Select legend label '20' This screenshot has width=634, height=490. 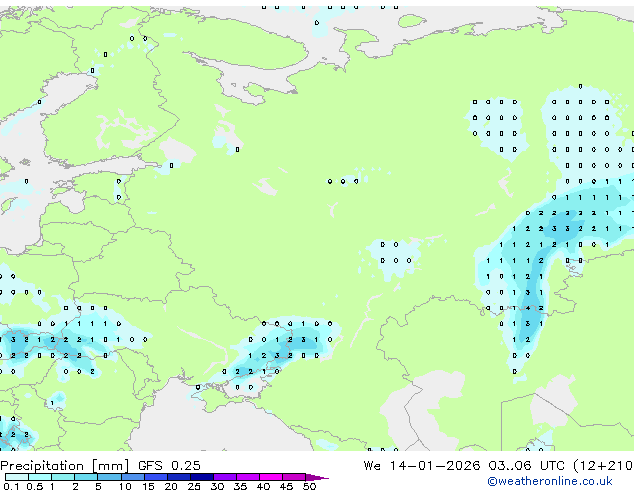point(171,486)
